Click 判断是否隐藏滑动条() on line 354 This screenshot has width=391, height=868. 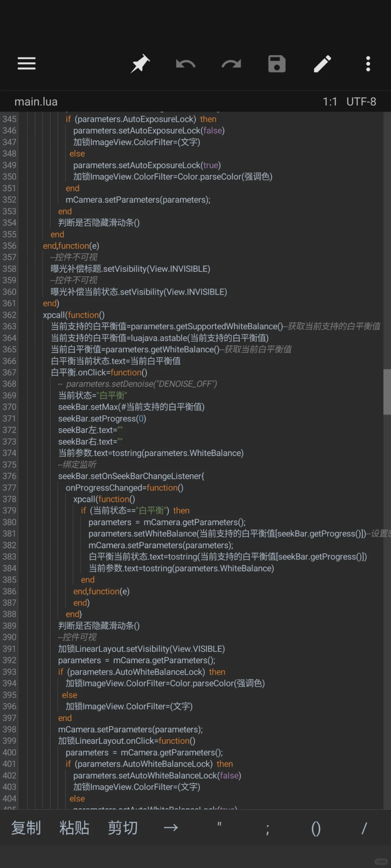click(99, 223)
